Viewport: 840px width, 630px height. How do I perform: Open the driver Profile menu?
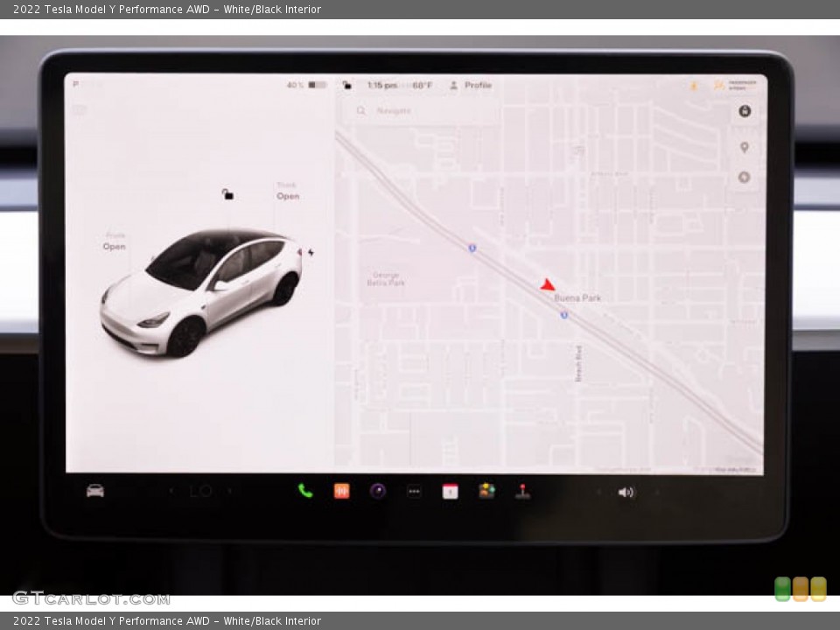[x=471, y=85]
